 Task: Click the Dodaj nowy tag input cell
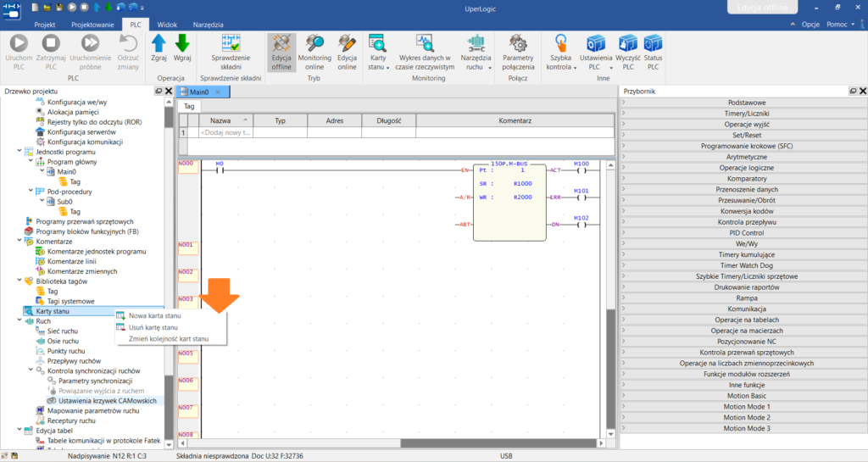click(225, 133)
